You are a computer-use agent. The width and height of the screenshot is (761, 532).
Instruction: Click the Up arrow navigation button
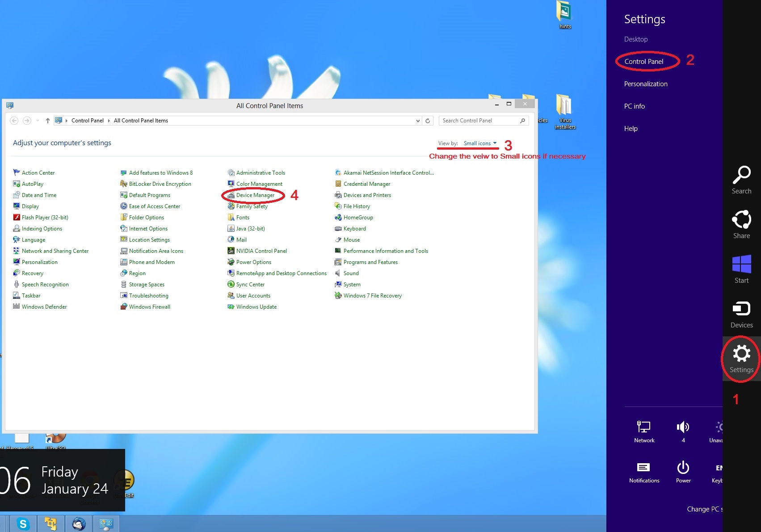click(47, 121)
